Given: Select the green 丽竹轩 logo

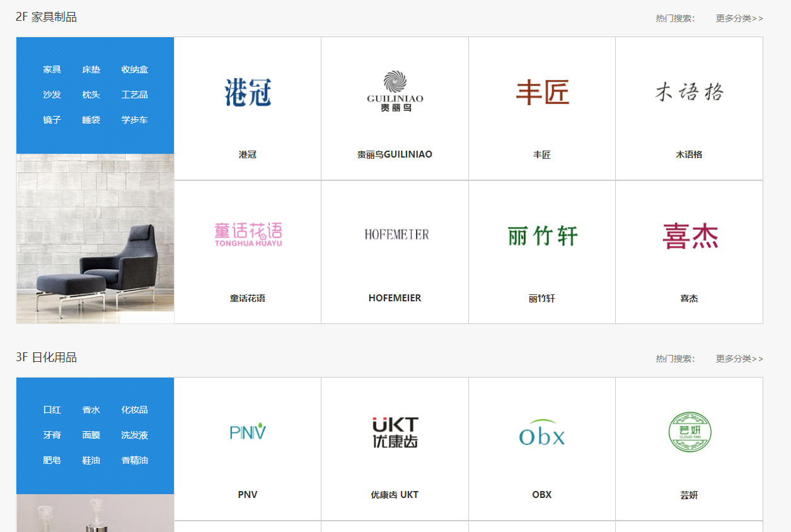Looking at the screenshot, I should tap(542, 236).
